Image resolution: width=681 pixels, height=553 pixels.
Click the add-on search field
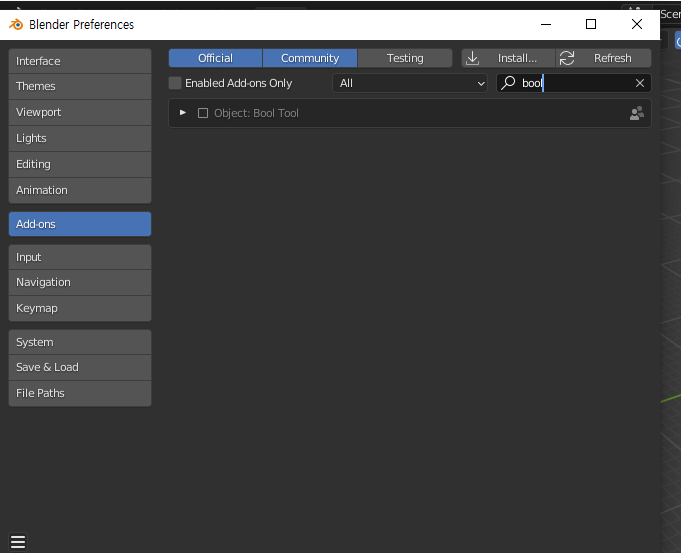point(573,83)
